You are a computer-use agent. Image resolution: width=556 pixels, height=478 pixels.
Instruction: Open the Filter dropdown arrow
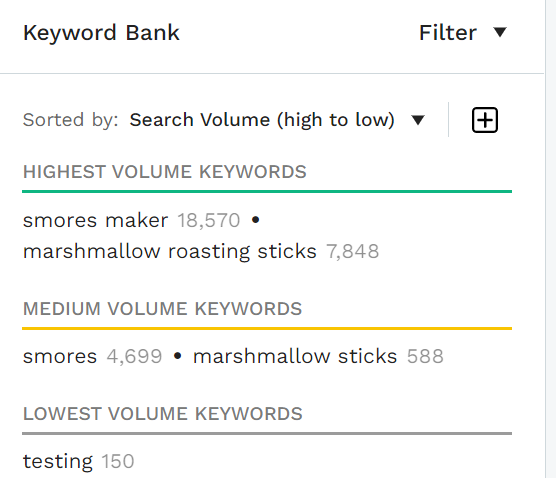click(x=500, y=32)
